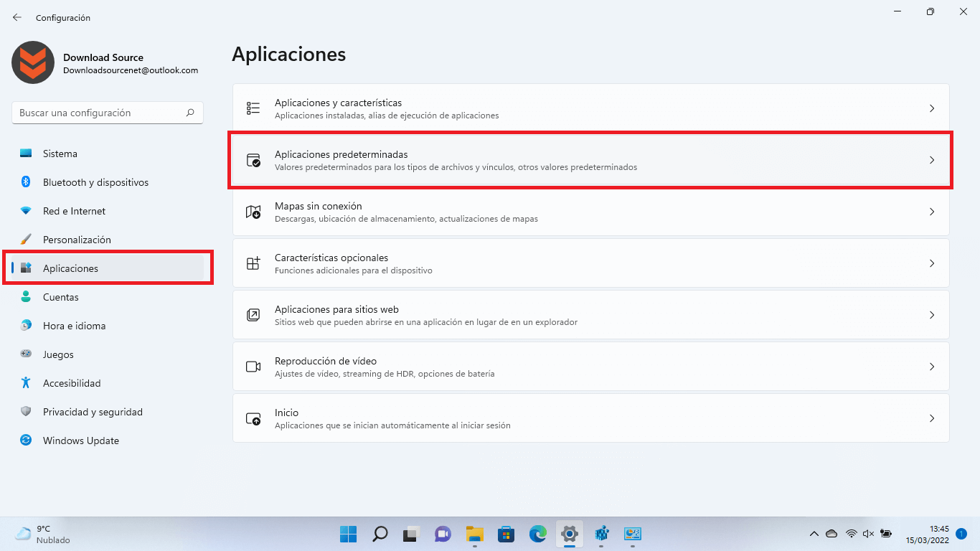This screenshot has height=551, width=980.
Task: Click the Aplicaciones para sitios web icon
Action: point(253,315)
